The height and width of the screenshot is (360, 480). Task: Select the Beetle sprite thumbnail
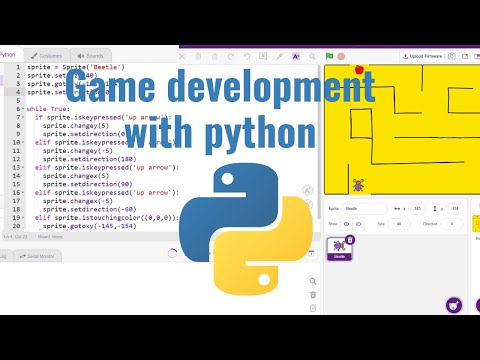(339, 249)
